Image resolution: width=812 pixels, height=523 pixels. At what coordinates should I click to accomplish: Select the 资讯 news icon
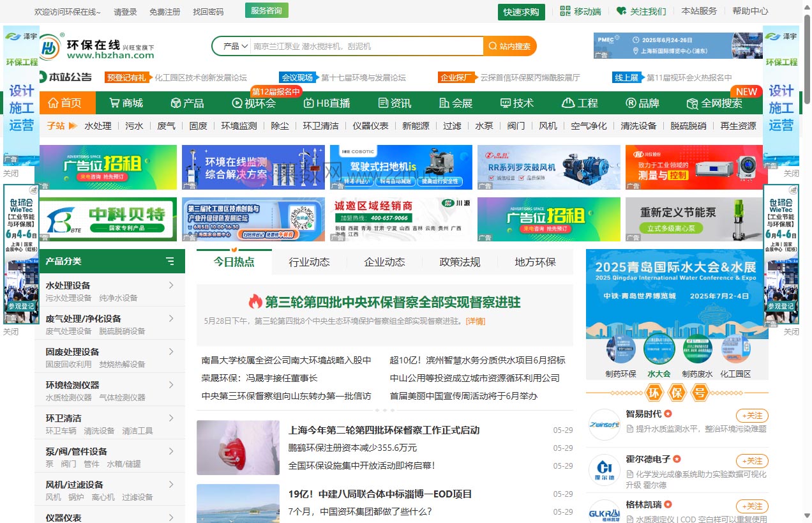(x=384, y=103)
